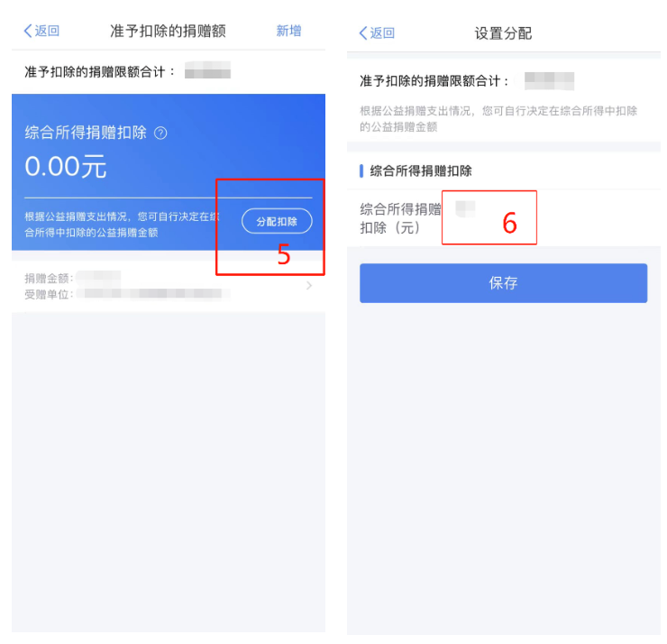Tap 返回 text on 设置分配 screen
The height and width of the screenshot is (644, 667).
coord(382,32)
